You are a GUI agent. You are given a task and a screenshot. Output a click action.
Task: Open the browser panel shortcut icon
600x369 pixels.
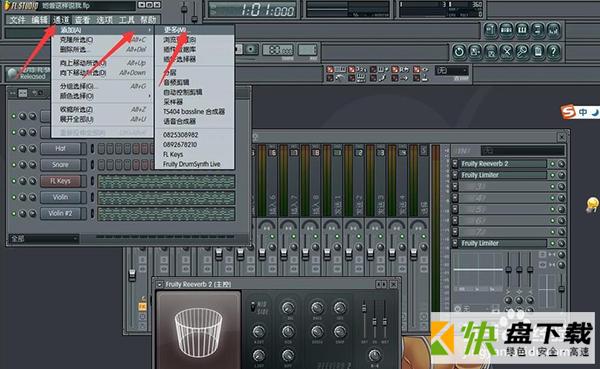[x=538, y=30]
